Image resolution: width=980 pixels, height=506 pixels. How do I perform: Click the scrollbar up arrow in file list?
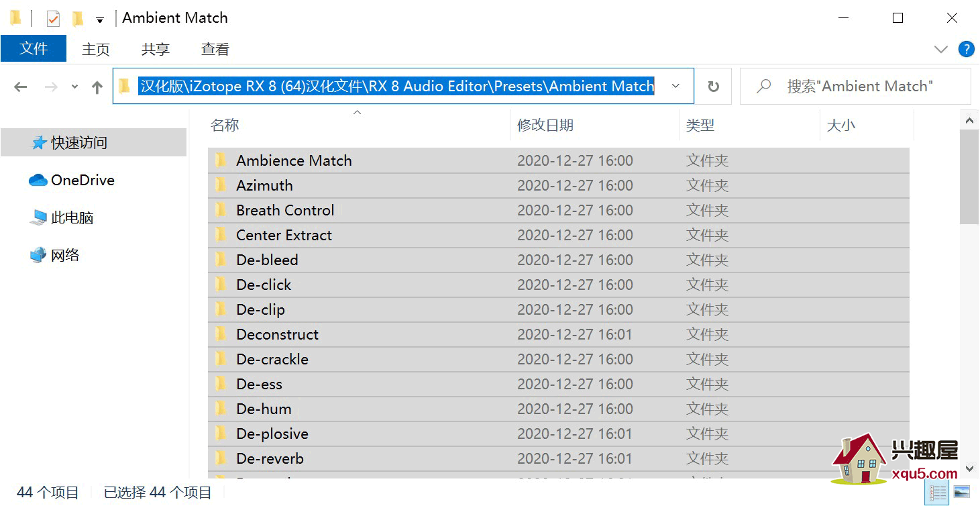click(969, 121)
